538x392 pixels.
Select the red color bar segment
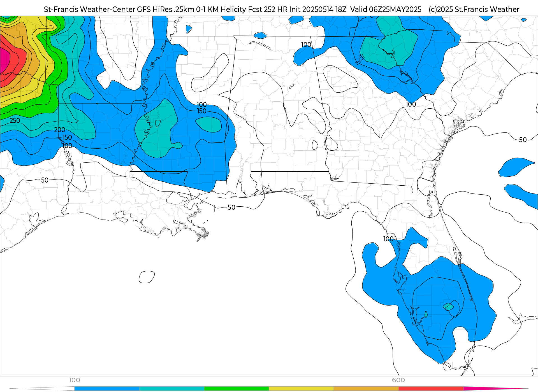(431, 388)
